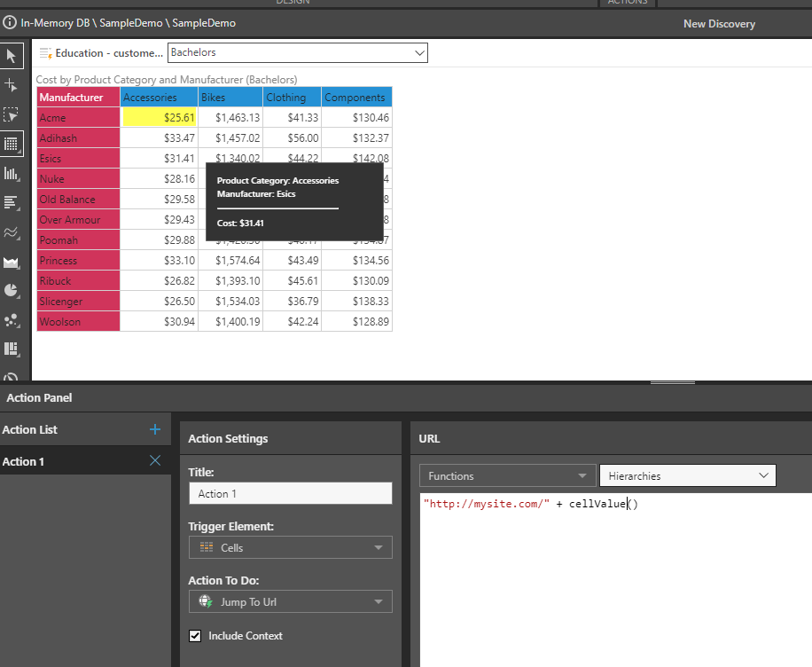Click the Adihash row header

click(x=78, y=137)
